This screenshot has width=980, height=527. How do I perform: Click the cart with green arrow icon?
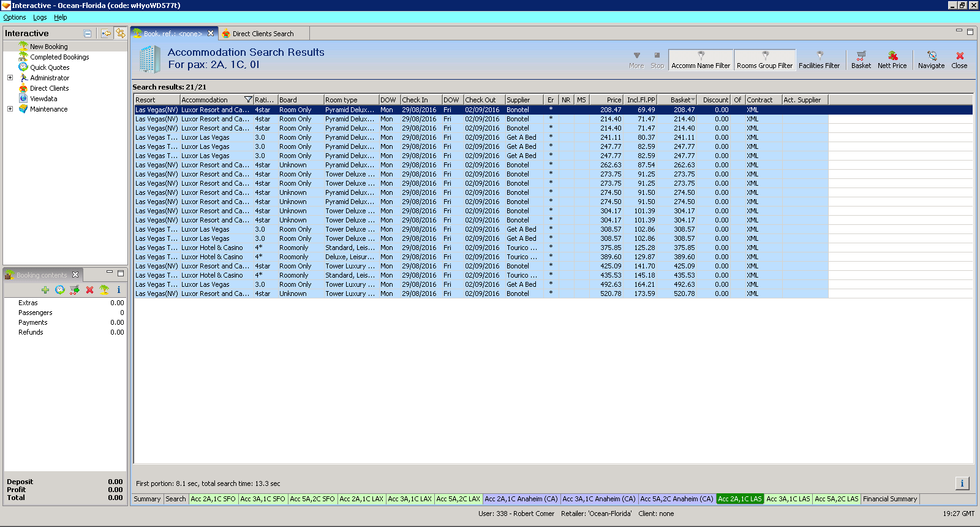coord(75,290)
